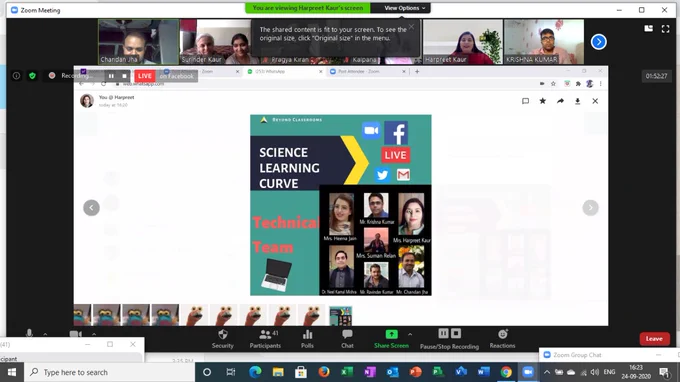
Task: Click the green Share Screen button
Action: pyautogui.click(x=391, y=339)
